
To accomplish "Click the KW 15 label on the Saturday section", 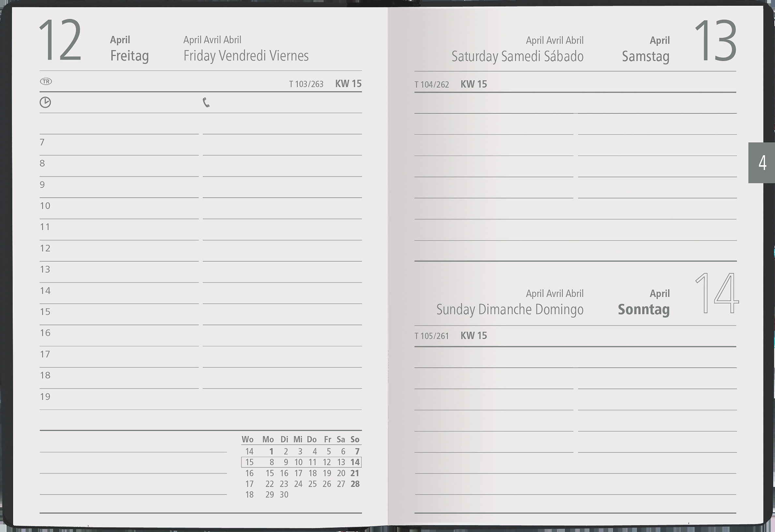I will tap(474, 84).
